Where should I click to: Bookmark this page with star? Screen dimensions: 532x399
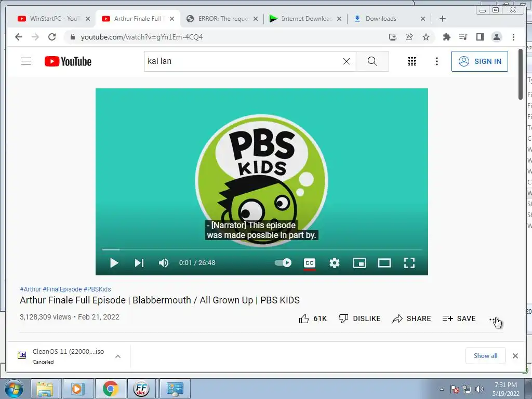[426, 37]
